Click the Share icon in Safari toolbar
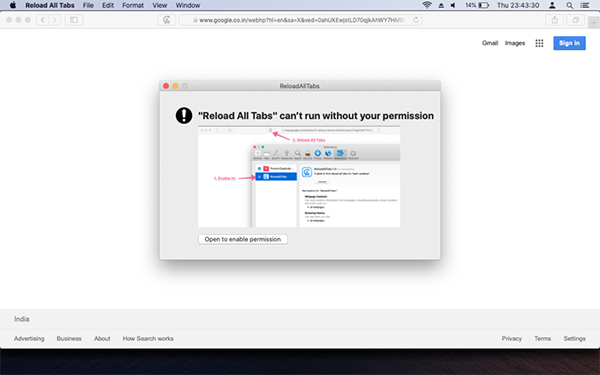This screenshot has width=600, height=375. point(554,20)
